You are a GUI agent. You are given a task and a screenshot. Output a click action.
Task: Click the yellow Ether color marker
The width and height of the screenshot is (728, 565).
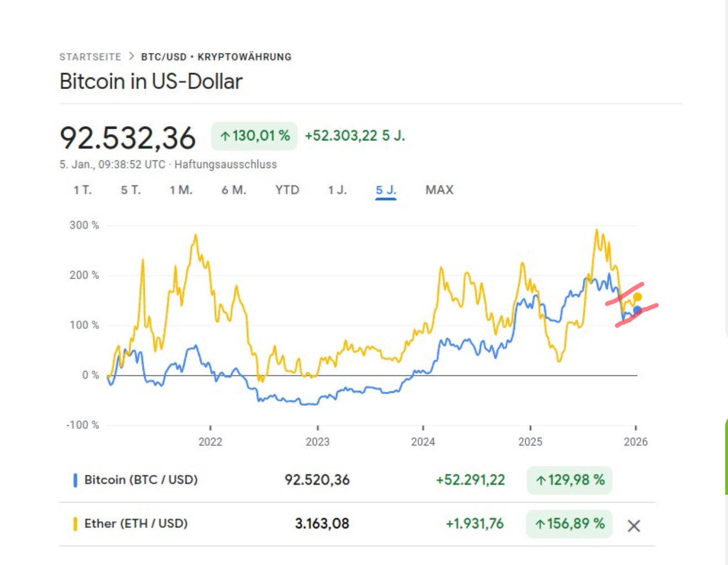[75, 524]
